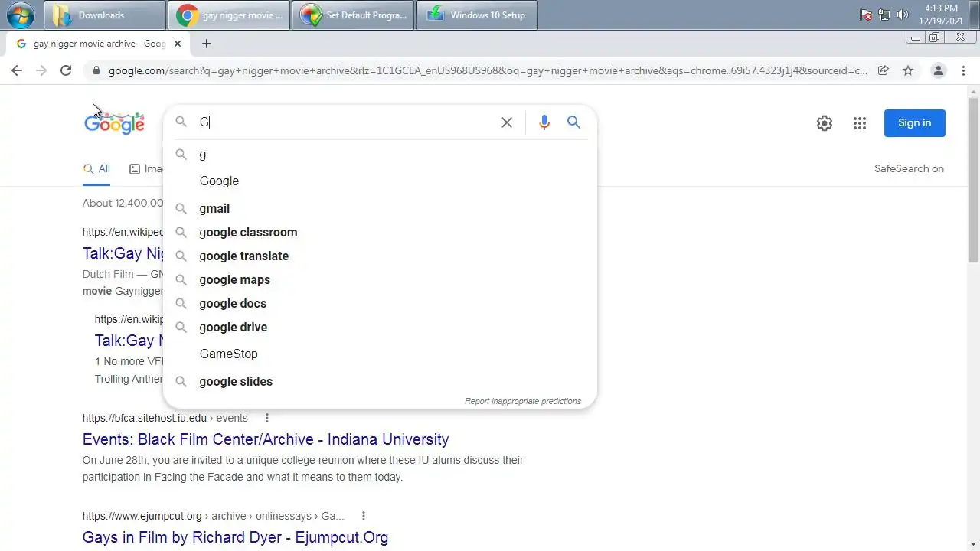Select the google classroom suggestion

click(380, 232)
